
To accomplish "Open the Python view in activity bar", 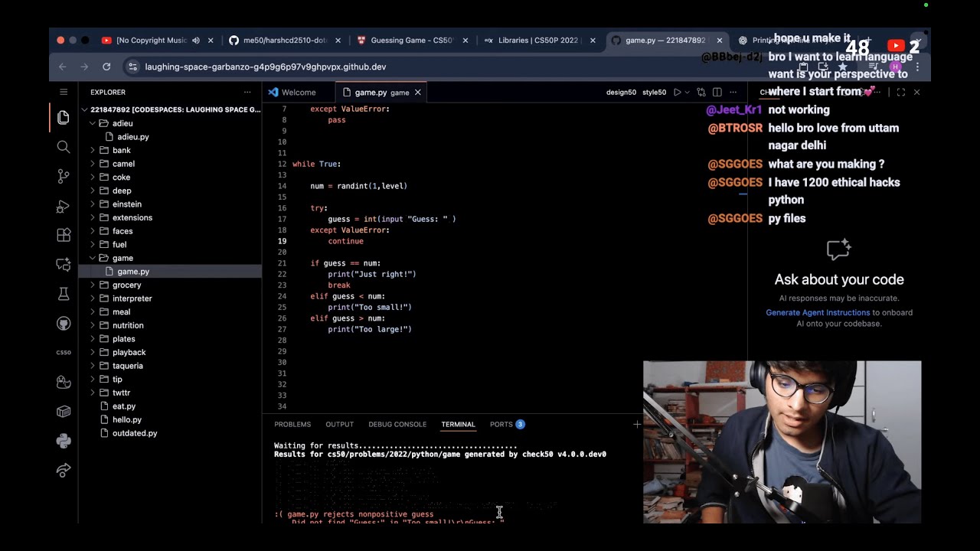I will pos(64,441).
